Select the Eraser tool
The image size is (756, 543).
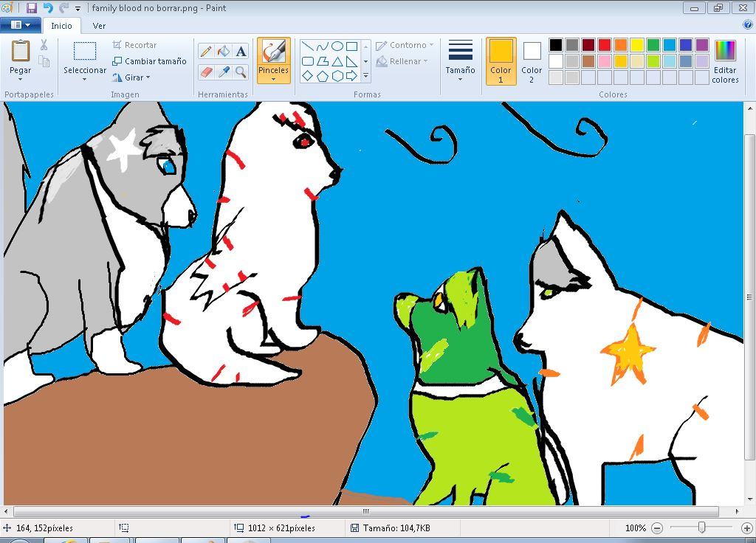(x=206, y=72)
